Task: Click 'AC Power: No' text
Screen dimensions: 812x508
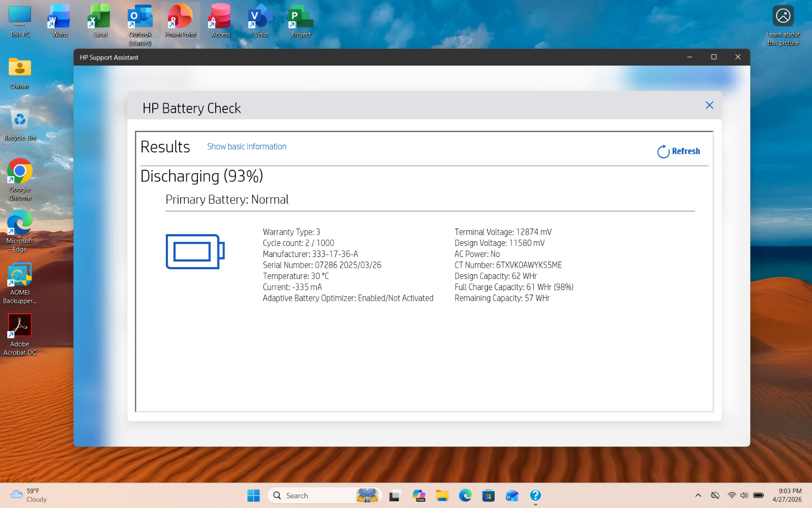Action: pos(477,254)
